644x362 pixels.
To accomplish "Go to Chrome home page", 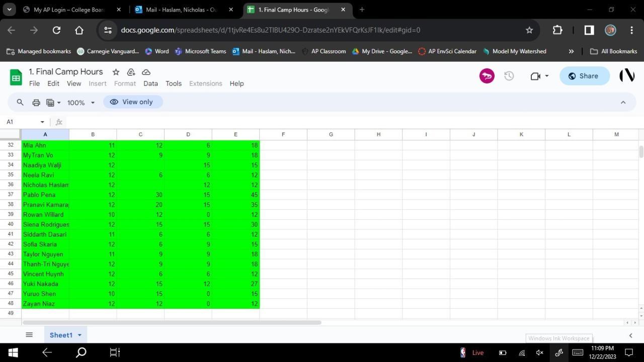I will (x=79, y=30).
